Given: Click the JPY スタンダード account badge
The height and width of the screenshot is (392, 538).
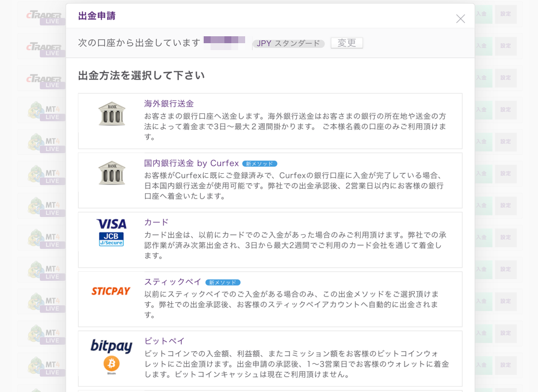Looking at the screenshot, I should point(288,44).
